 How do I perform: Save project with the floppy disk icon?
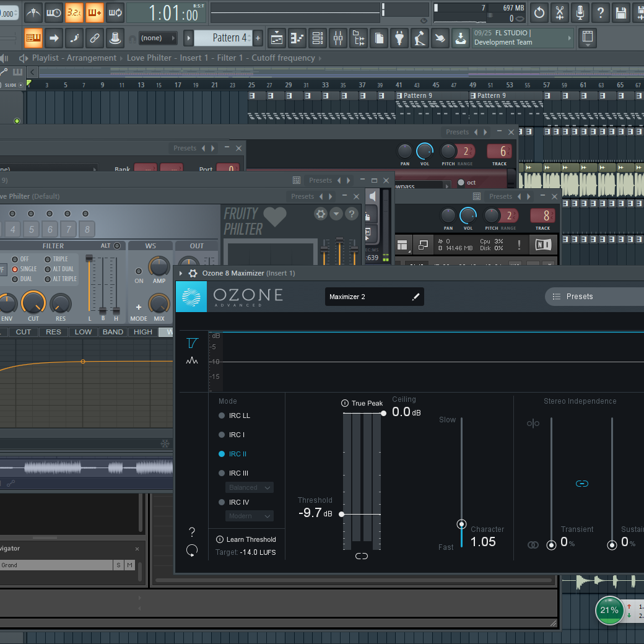point(621,13)
